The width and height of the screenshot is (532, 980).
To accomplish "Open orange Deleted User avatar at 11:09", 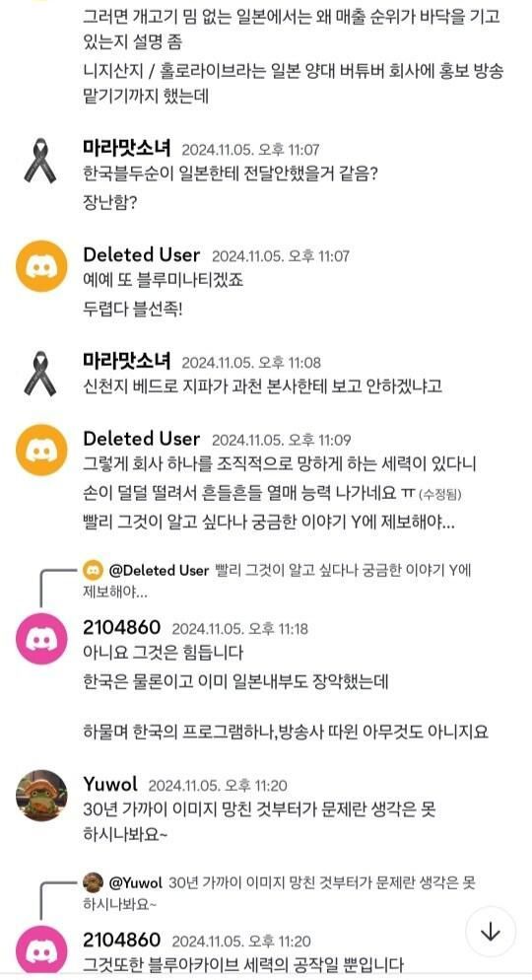I will coord(41,450).
